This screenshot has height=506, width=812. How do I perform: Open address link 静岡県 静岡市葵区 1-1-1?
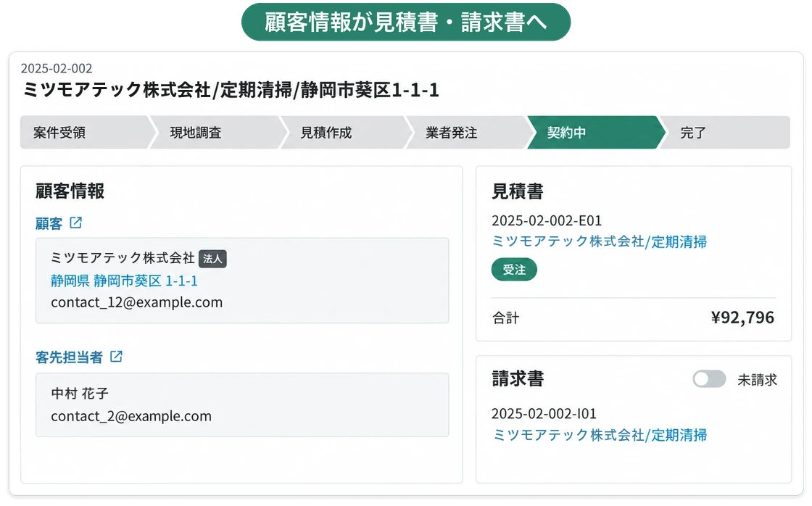tap(124, 281)
